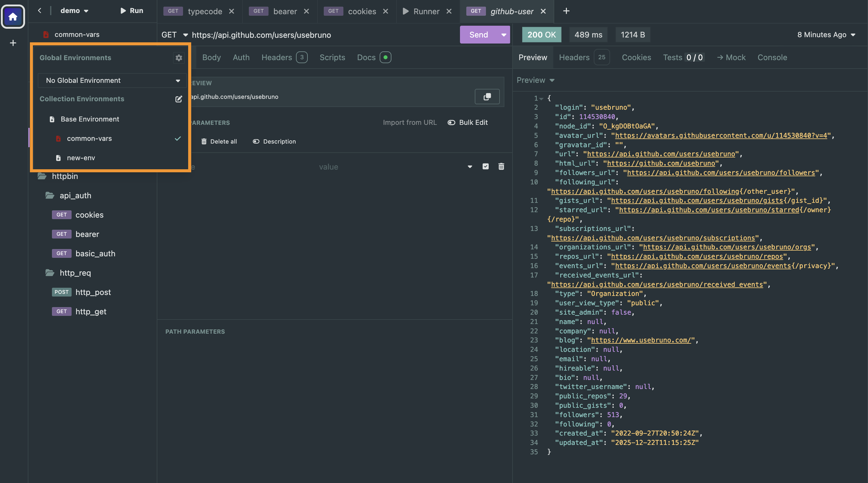
Task: Toggle the Description switch
Action: click(256, 142)
